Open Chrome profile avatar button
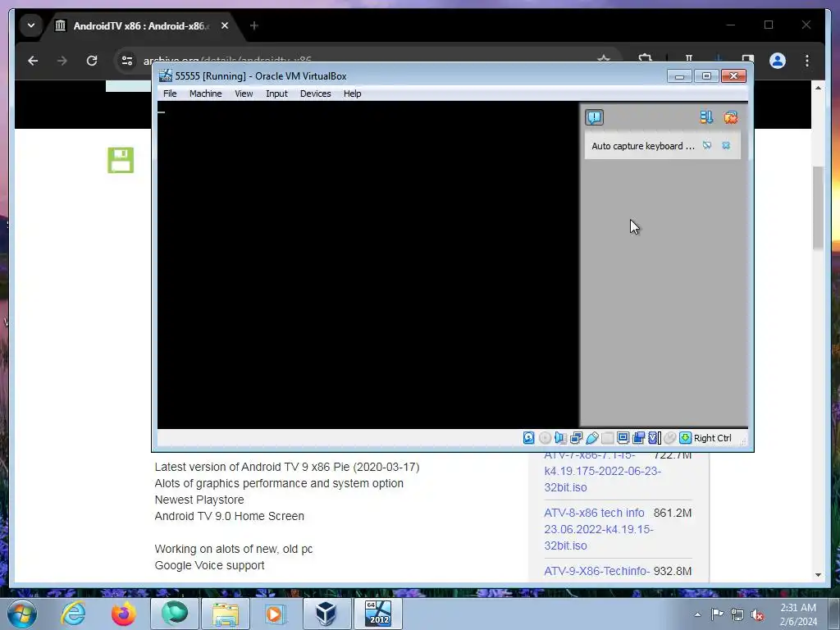Screen dimensions: 840x630 (778, 61)
